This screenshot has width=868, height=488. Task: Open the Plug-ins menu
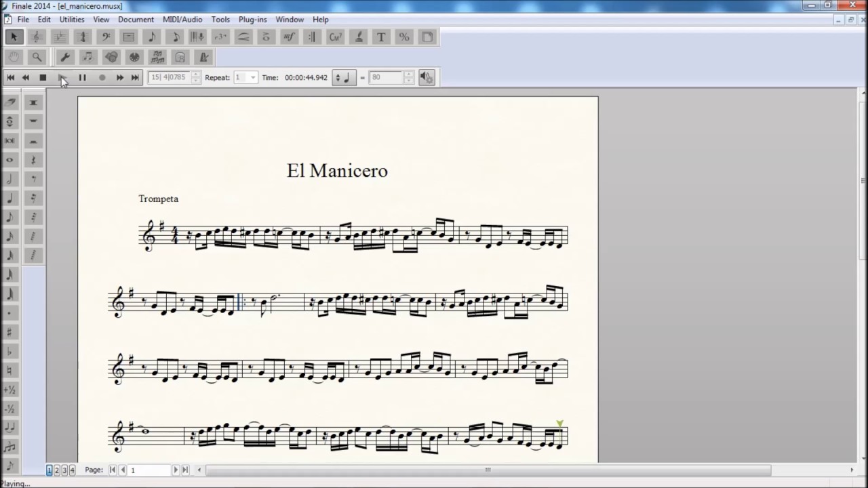point(252,20)
